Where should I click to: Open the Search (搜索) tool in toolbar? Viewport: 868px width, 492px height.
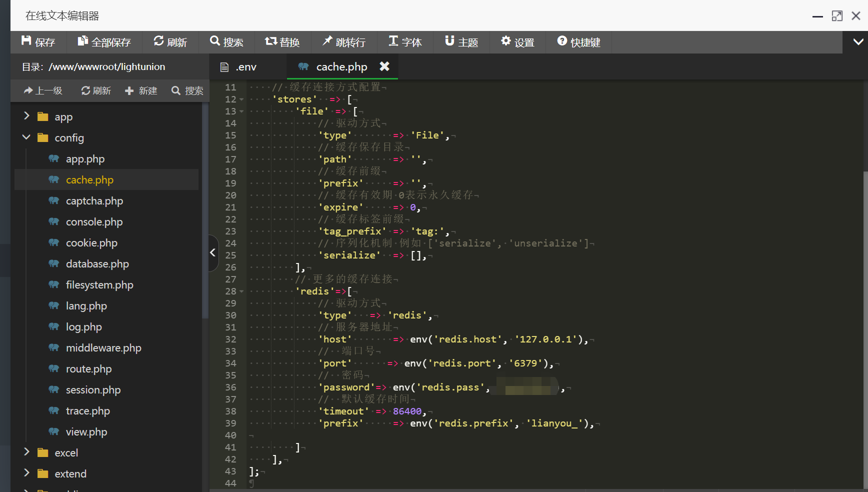pos(226,42)
